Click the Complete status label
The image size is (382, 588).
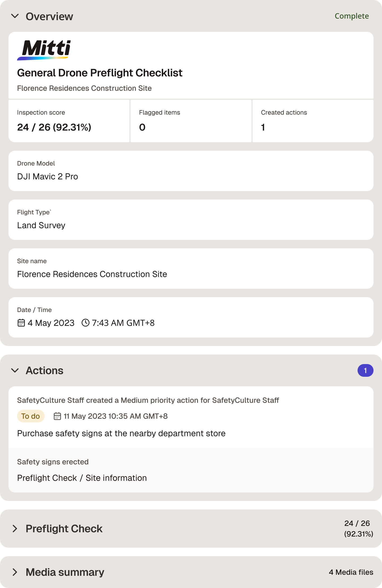pyautogui.click(x=352, y=16)
